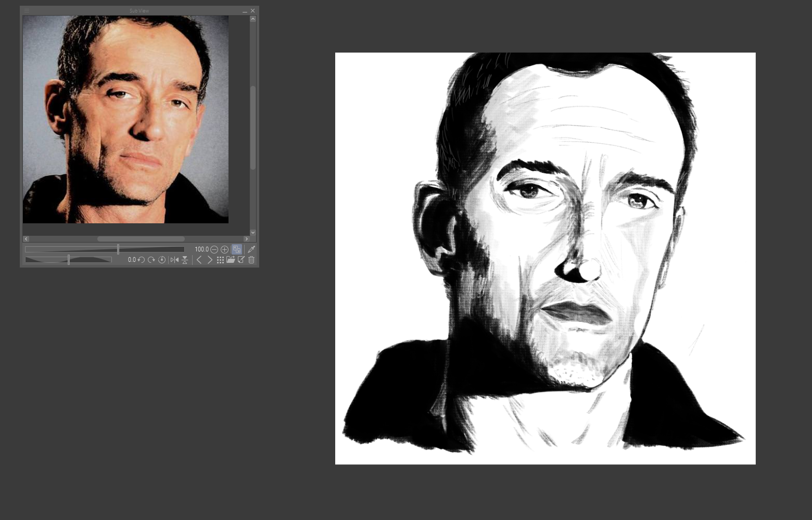The width and height of the screenshot is (812, 520).
Task: Zoom out the Sub View image
Action: 214,249
